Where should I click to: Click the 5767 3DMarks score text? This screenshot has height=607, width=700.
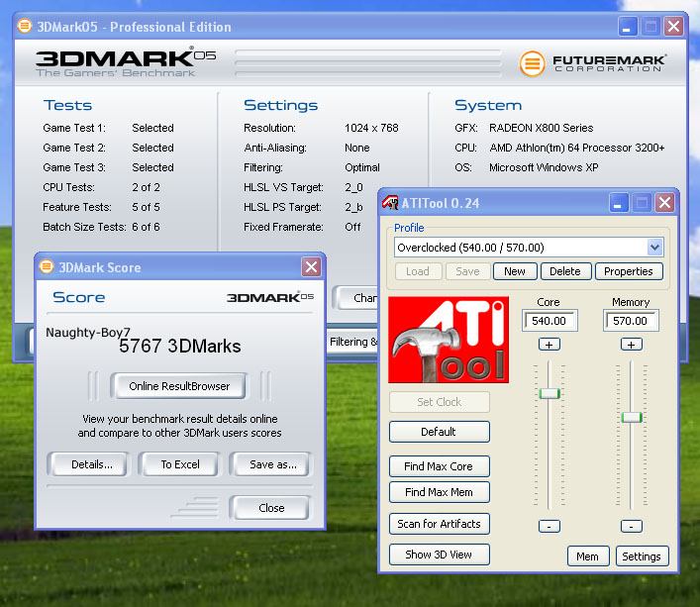[180, 347]
